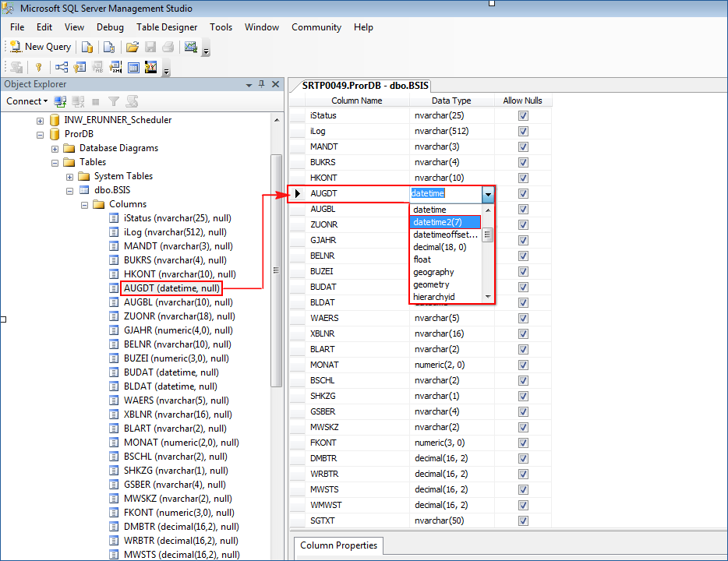Screen dimensions: 728x561
Task: Click the Disconnect icon in Object Explorer
Action: point(78,101)
